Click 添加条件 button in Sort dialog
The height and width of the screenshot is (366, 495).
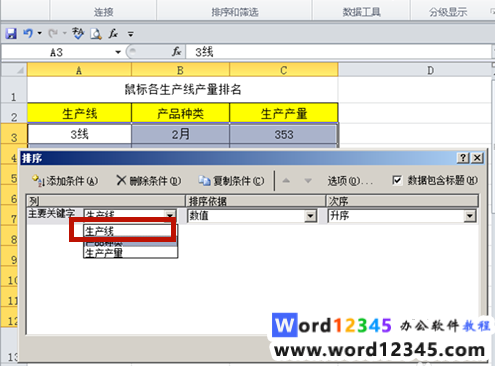pos(65,181)
